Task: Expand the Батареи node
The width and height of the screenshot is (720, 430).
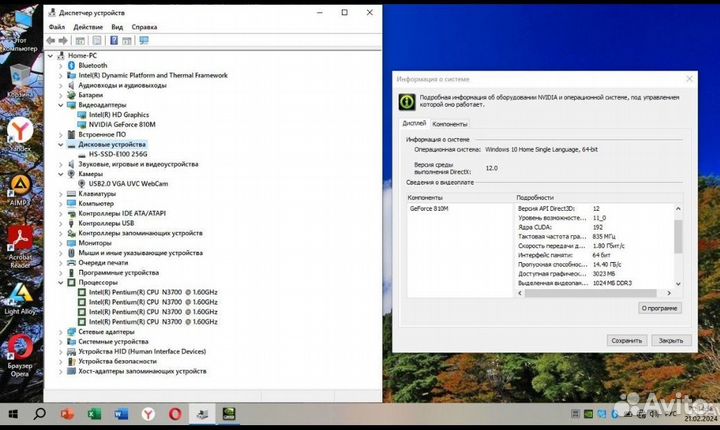Action: pyautogui.click(x=61, y=95)
